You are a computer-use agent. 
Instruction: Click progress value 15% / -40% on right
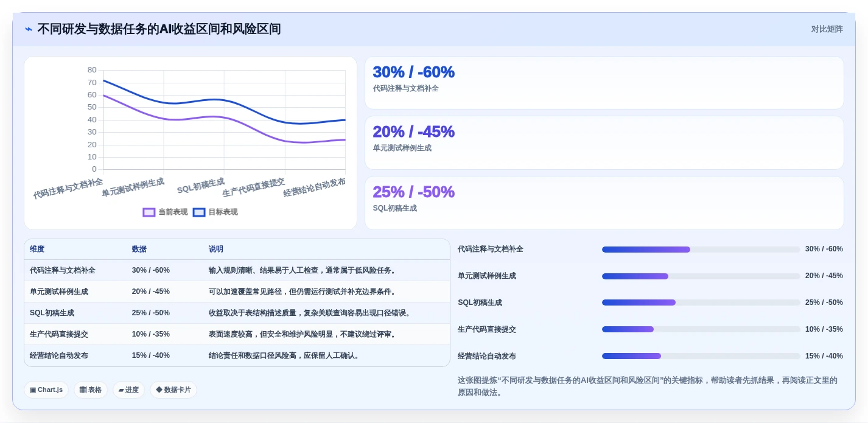(x=824, y=356)
